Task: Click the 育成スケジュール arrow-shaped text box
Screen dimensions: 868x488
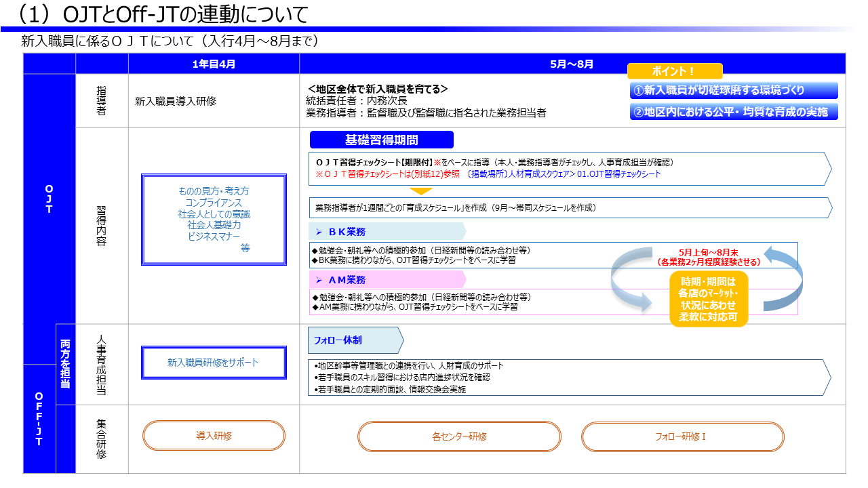Action: tap(570, 208)
